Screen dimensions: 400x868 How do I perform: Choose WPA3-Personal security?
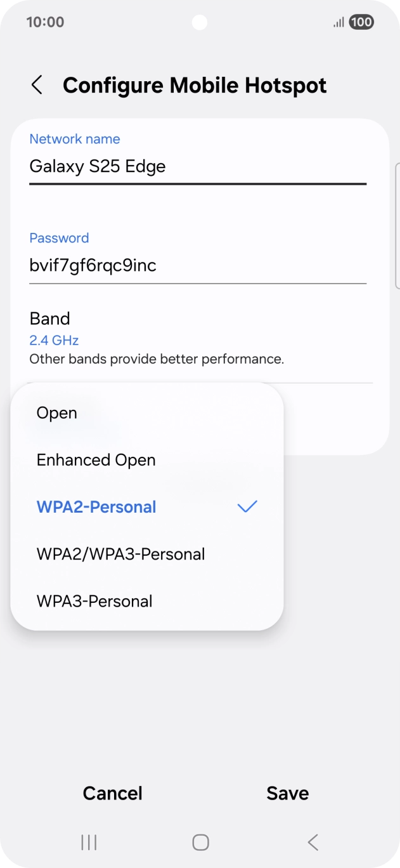(93, 601)
